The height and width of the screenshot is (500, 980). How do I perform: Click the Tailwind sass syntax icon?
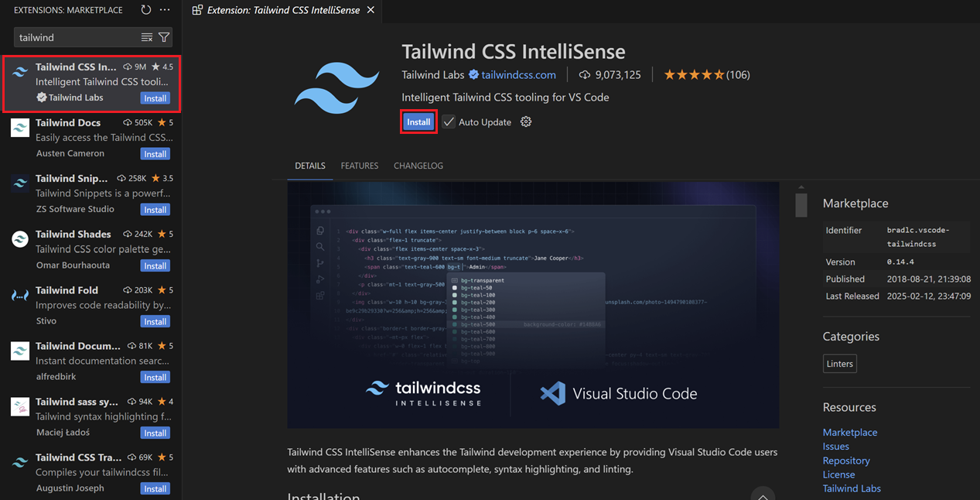(20, 406)
